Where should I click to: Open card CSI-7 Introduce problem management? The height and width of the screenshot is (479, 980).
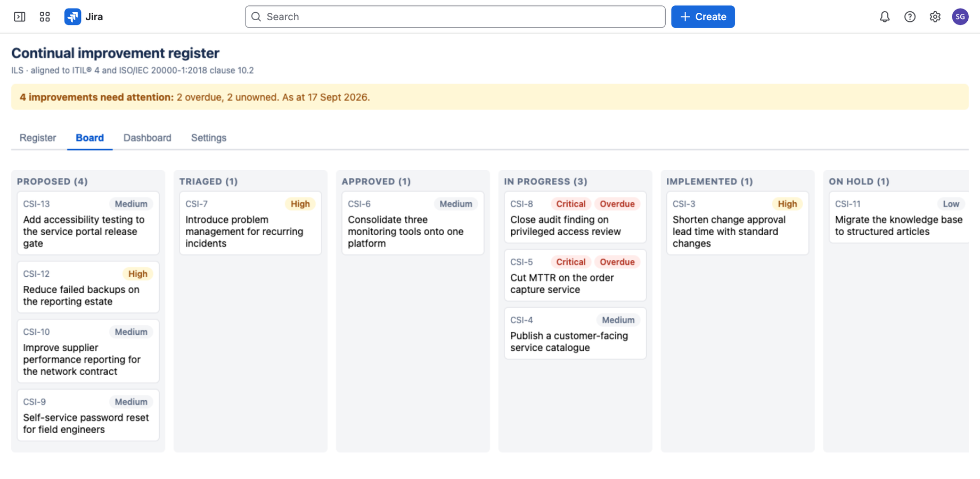250,223
